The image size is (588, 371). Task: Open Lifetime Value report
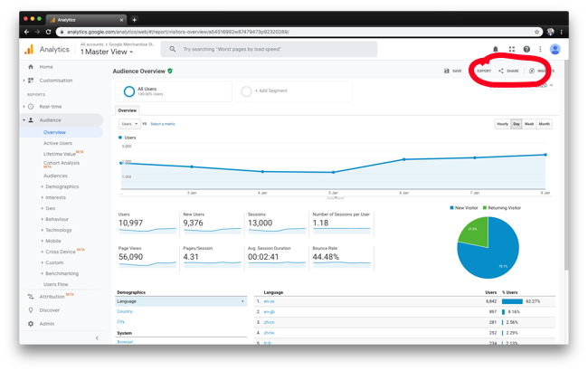coord(59,154)
